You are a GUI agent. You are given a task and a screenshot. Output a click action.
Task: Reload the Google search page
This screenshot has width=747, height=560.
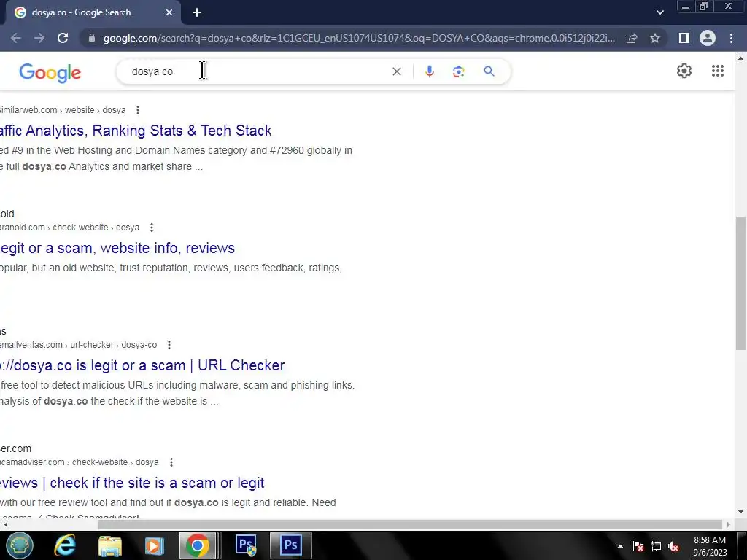pyautogui.click(x=63, y=38)
